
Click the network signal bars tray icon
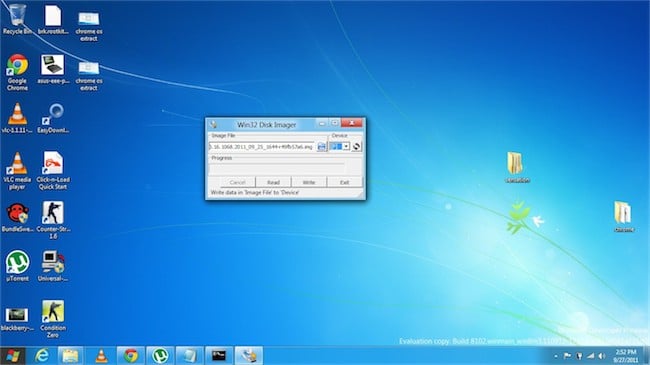pyautogui.click(x=590, y=356)
